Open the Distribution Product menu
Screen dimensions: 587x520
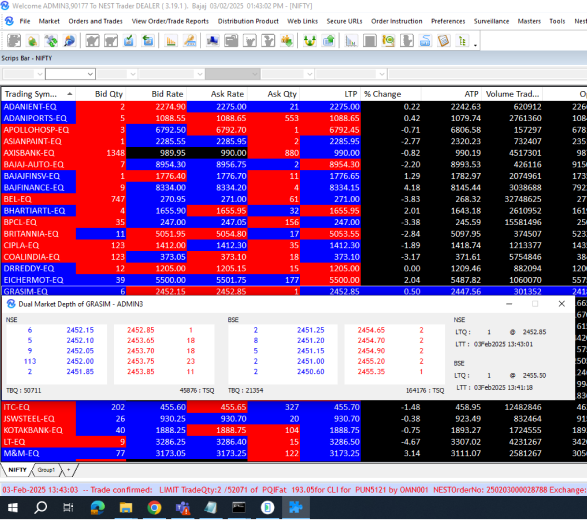point(248,21)
